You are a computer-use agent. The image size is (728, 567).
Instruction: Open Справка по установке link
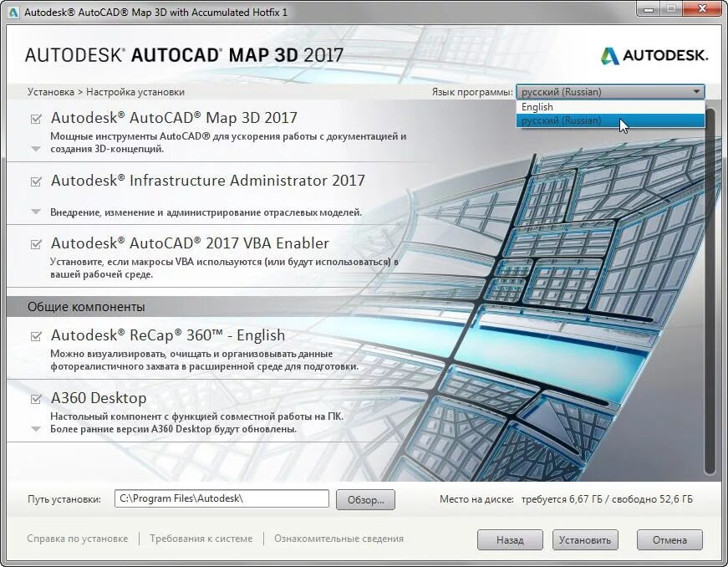coord(78,539)
